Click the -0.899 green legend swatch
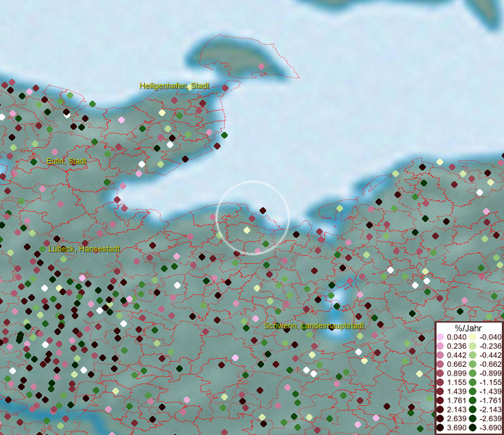 coord(473,373)
